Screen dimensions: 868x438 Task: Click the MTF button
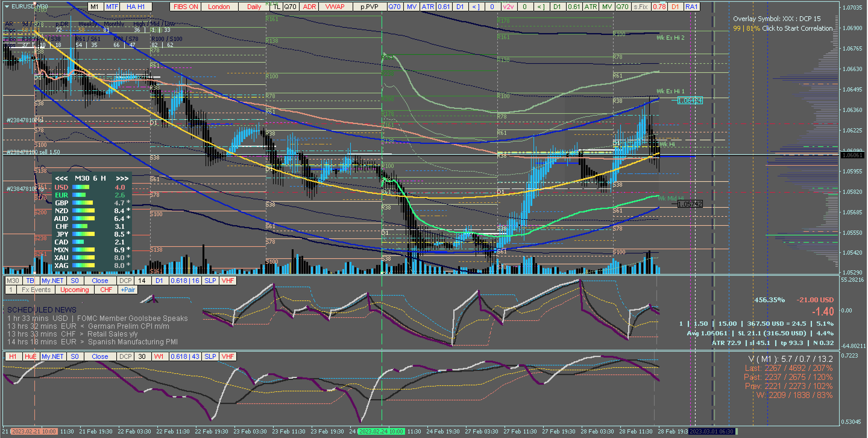[112, 7]
